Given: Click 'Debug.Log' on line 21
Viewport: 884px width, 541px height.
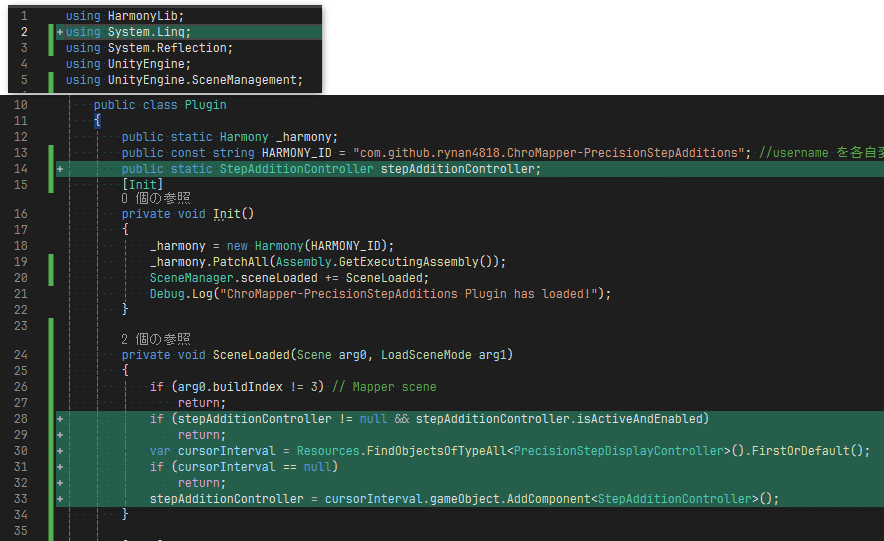Looking at the screenshot, I should click(x=181, y=294).
